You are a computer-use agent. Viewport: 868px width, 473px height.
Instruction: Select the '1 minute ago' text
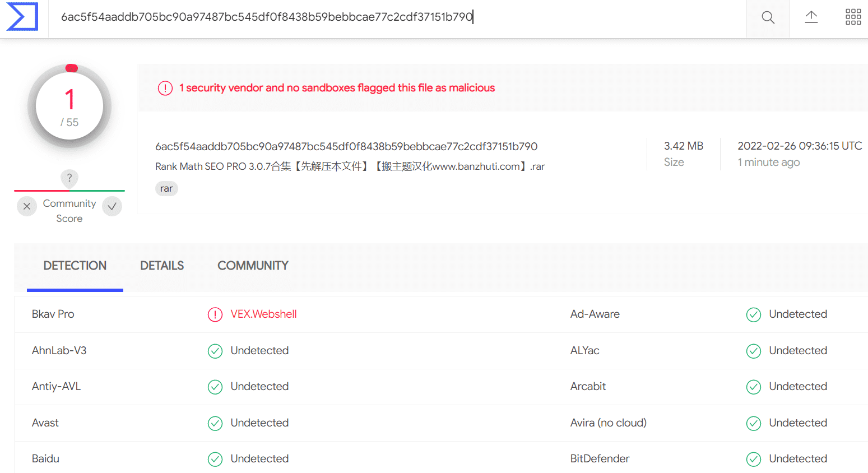coord(769,162)
